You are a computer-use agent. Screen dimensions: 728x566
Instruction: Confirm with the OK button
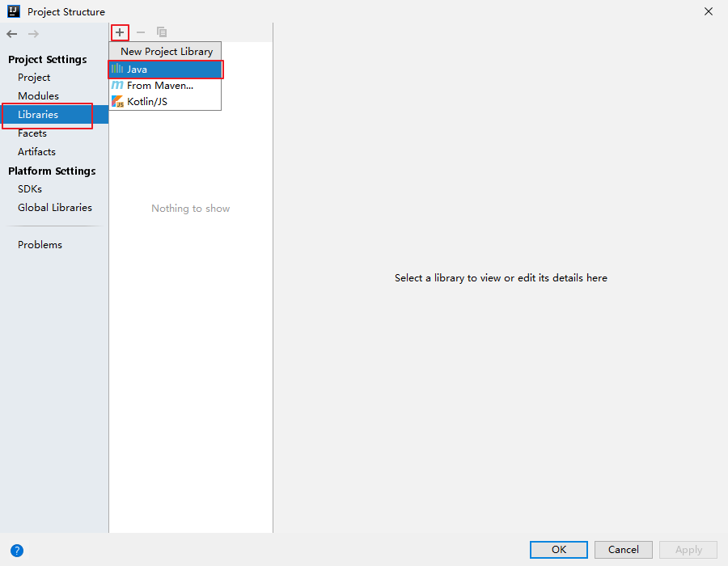[x=558, y=550]
